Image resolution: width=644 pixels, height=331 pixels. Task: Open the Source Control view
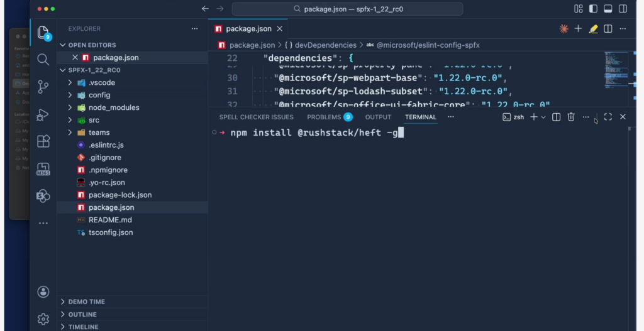pyautogui.click(x=43, y=87)
